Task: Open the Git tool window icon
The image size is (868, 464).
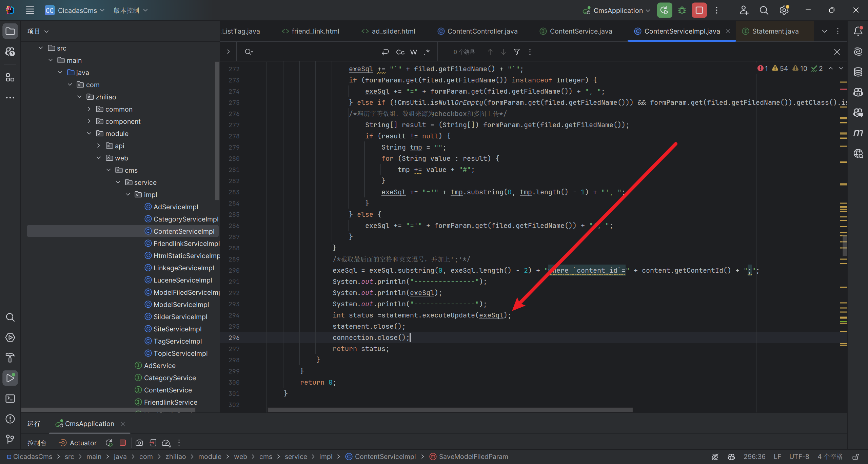Action: tap(10, 439)
